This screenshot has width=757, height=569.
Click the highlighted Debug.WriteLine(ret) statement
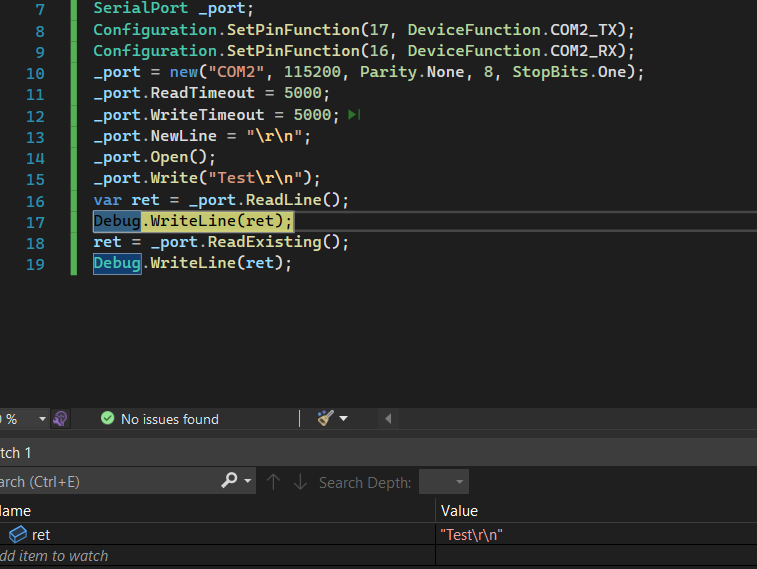pyautogui.click(x=193, y=221)
